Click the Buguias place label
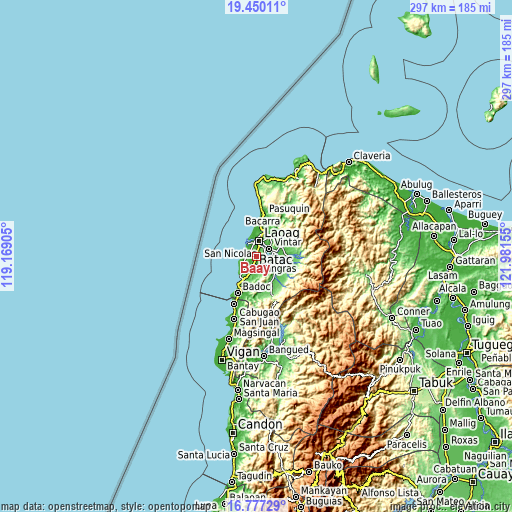The height and width of the screenshot is (512, 512). pos(324,501)
